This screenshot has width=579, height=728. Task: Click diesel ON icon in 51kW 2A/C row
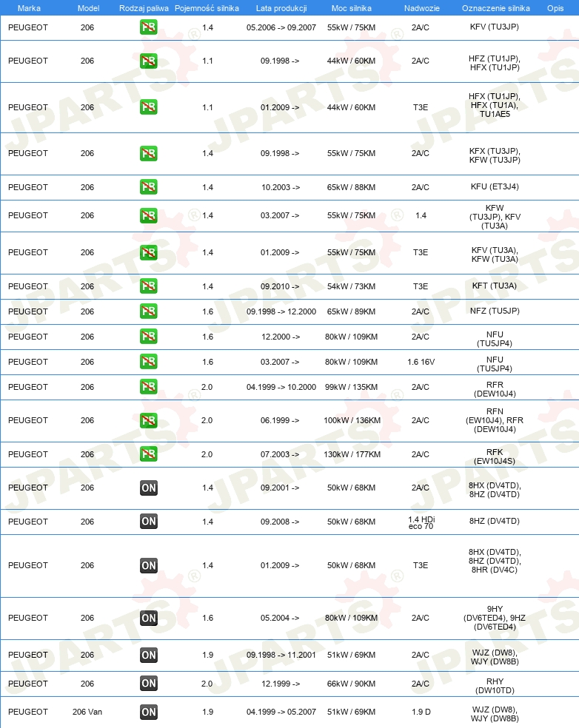(149, 655)
